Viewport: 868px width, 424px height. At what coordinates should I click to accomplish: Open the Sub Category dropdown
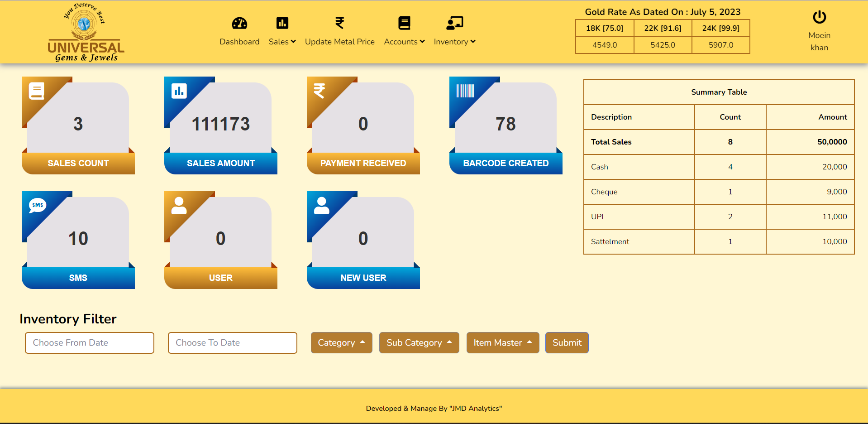[419, 342]
